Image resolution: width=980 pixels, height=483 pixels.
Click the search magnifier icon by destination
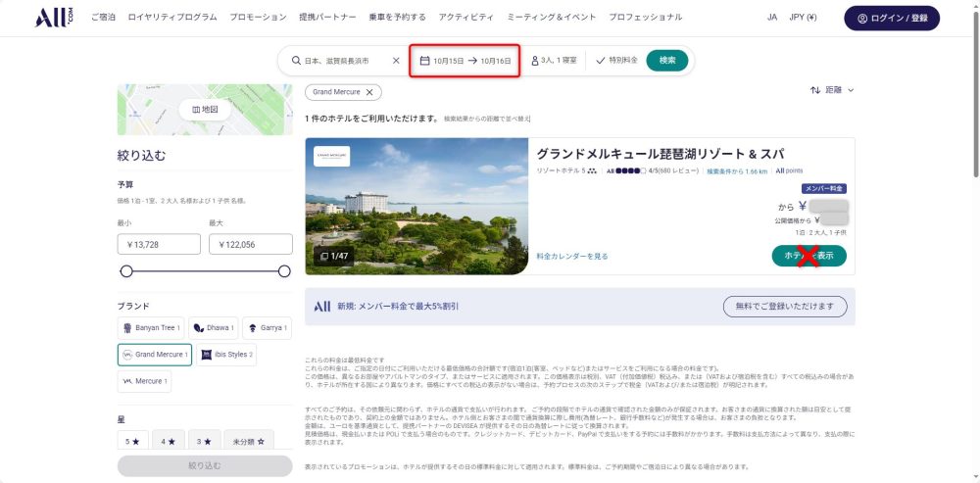pyautogui.click(x=296, y=61)
